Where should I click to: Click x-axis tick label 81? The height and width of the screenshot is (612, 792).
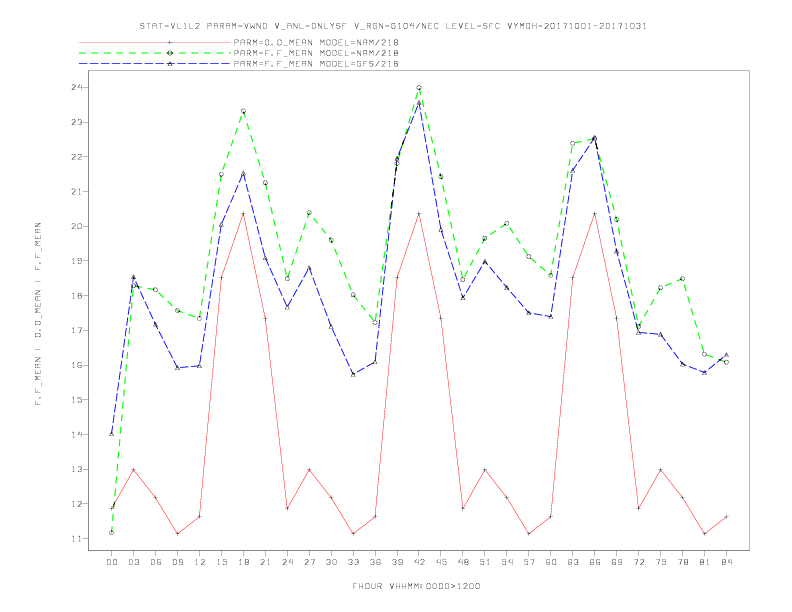[705, 562]
